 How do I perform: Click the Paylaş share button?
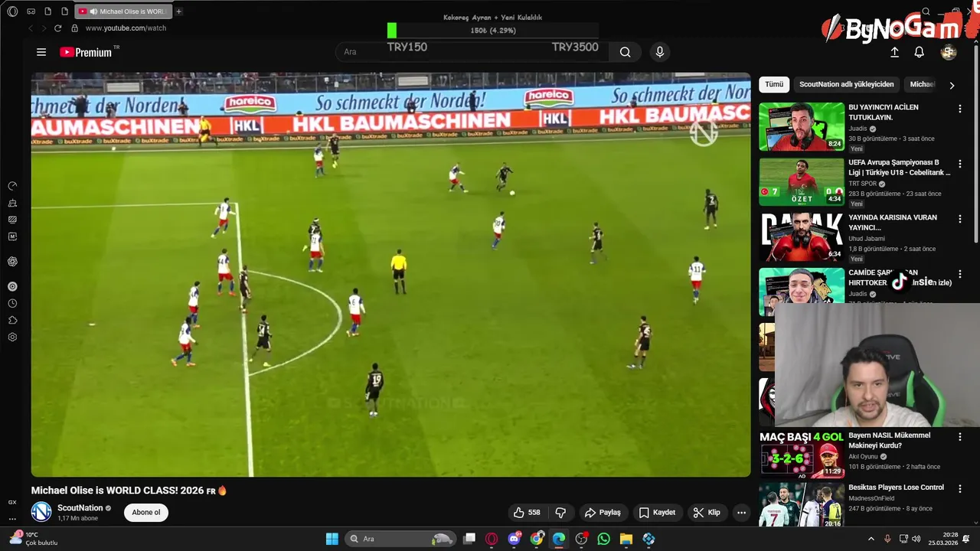603,513
